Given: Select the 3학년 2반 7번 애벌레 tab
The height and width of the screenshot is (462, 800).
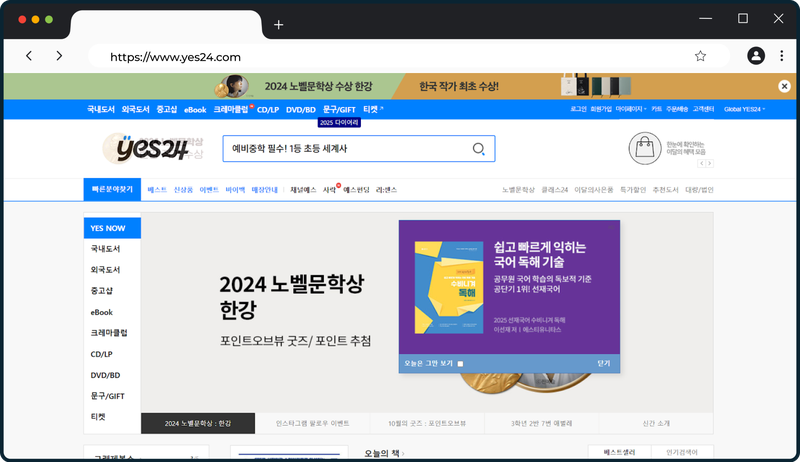Looking at the screenshot, I should click(x=541, y=423).
